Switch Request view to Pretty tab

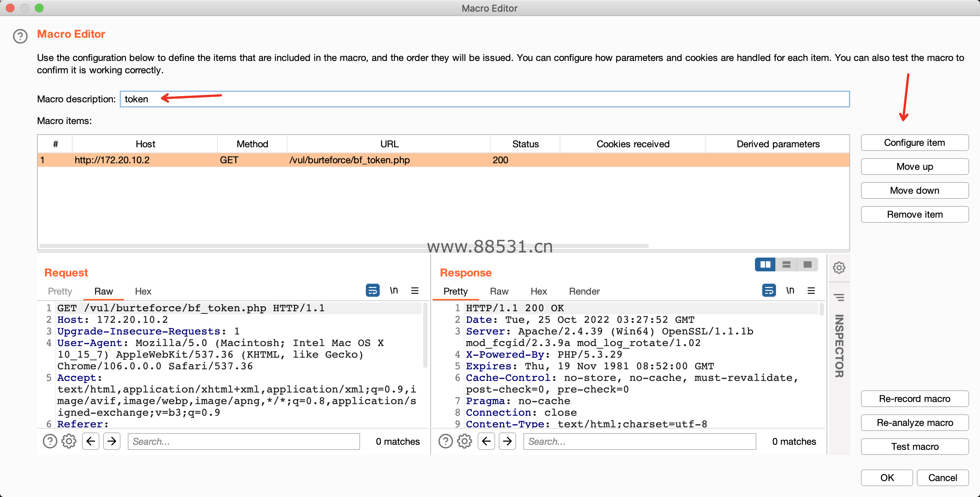[60, 291]
